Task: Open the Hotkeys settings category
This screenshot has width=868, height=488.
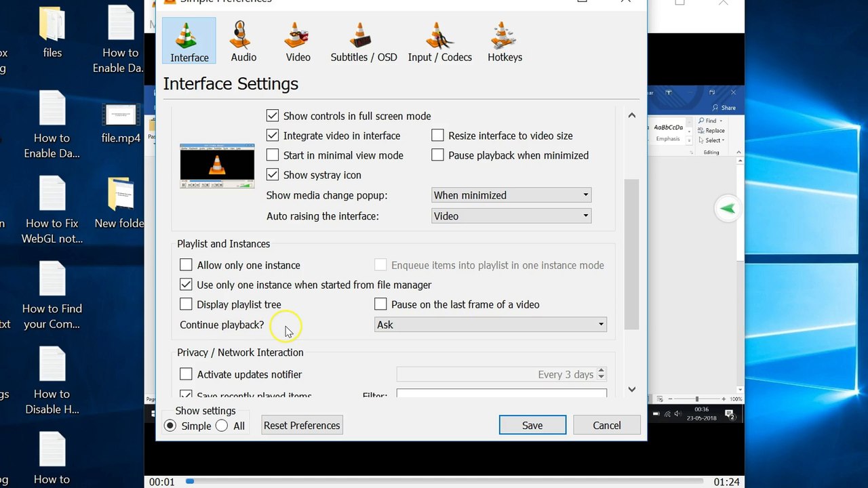Action: click(505, 41)
